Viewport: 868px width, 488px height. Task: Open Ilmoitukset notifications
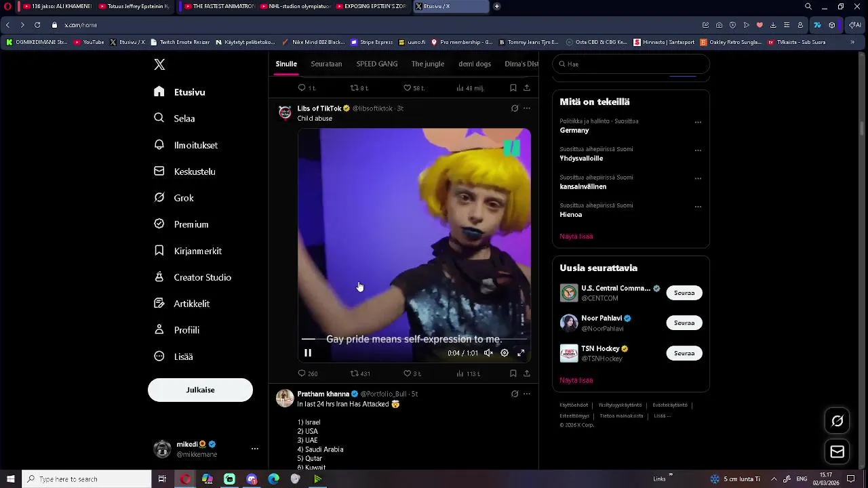click(186, 145)
